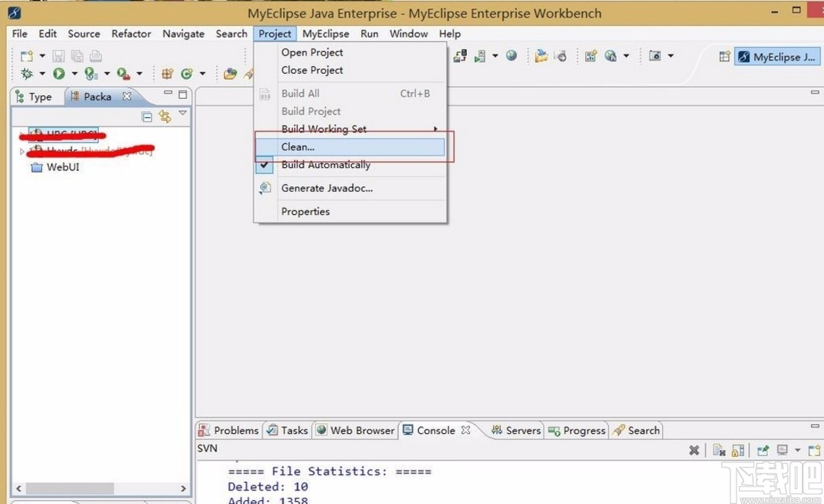This screenshot has width=824, height=504.
Task: Open the Refactor menu
Action: (x=131, y=33)
